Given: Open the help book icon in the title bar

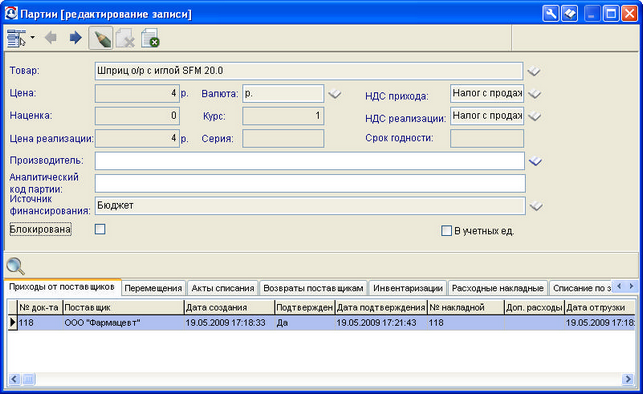Looking at the screenshot, I should (x=570, y=14).
